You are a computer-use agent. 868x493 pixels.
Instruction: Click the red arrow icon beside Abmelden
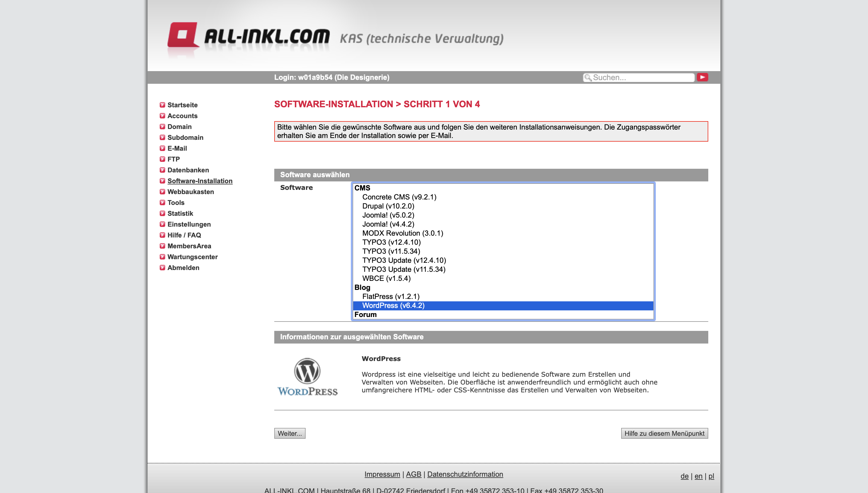coord(162,268)
